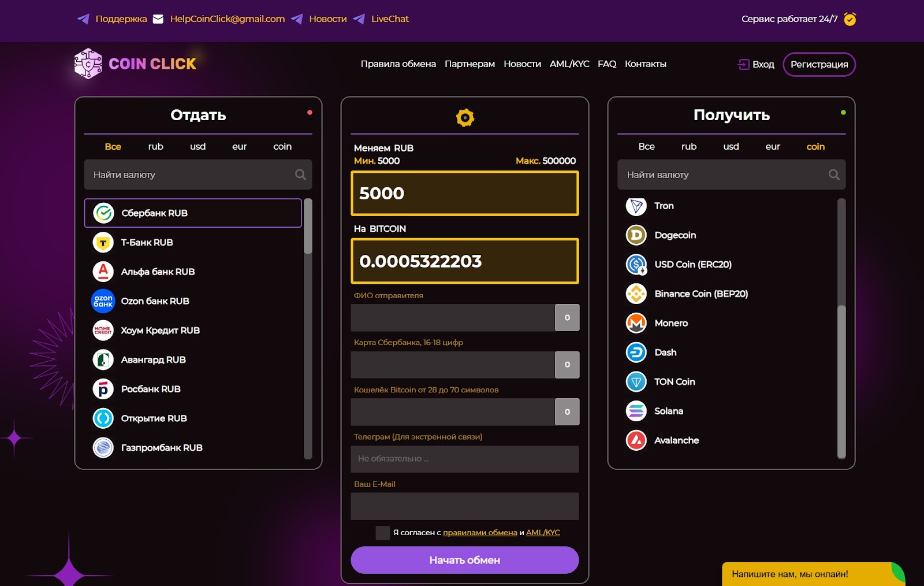This screenshot has height=586, width=924.
Task: Open Правила обмена menu item
Action: [398, 64]
